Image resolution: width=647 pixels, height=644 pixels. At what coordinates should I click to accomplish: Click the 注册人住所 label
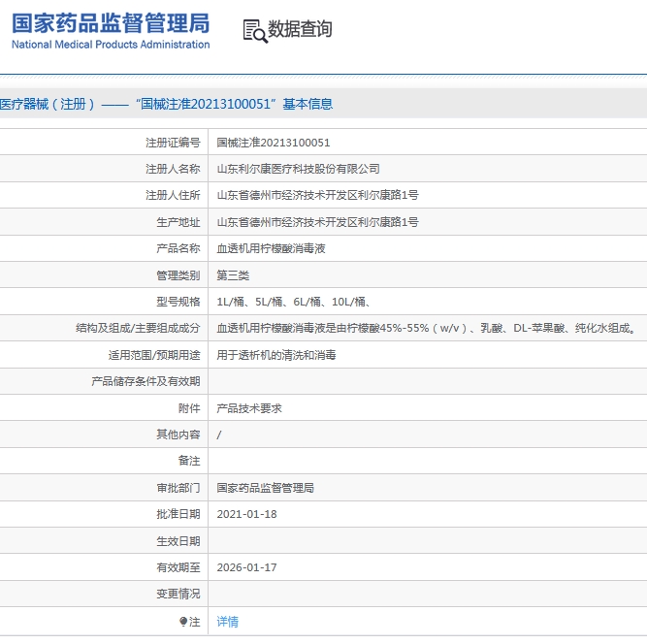(173, 195)
